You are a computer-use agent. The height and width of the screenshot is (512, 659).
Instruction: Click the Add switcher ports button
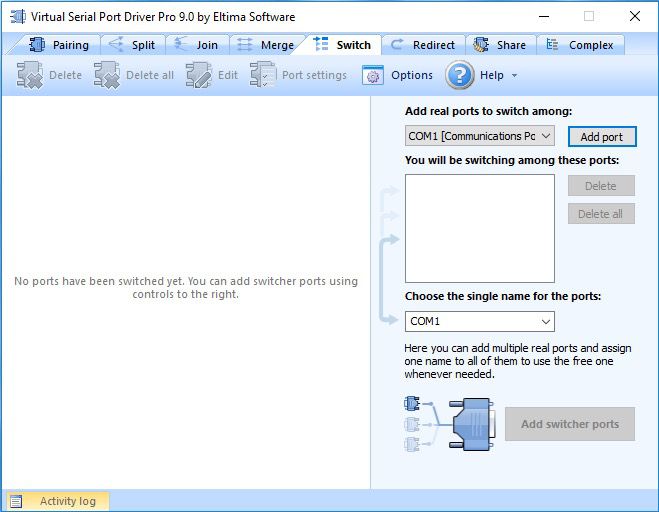[570, 424]
